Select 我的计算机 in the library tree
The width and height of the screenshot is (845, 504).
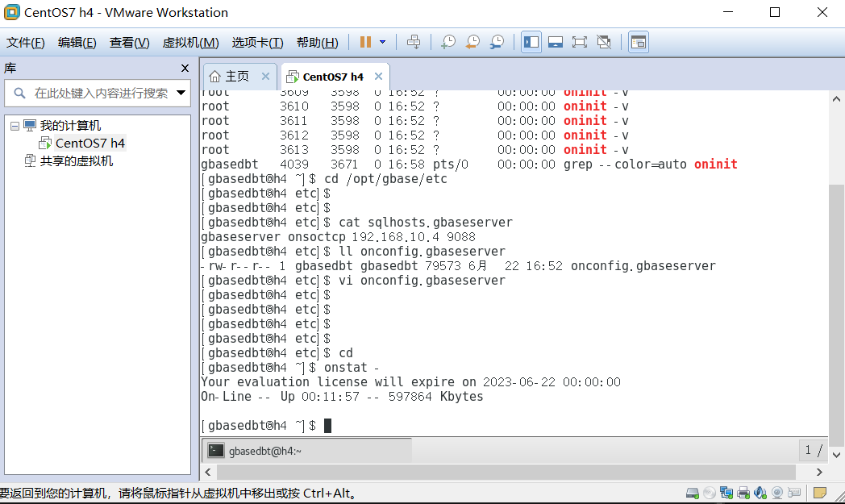[x=70, y=126]
